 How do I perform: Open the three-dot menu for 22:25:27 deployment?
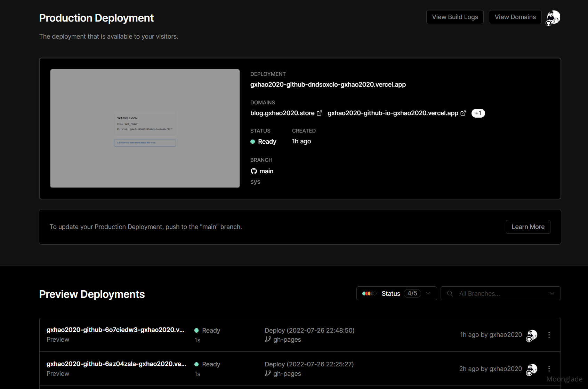point(549,368)
